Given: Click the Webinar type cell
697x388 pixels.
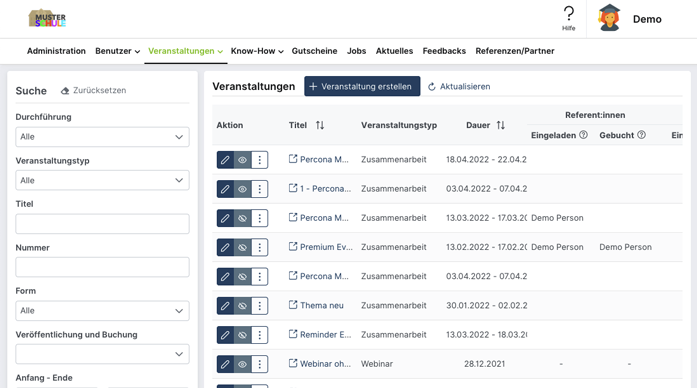Looking at the screenshot, I should 377,364.
